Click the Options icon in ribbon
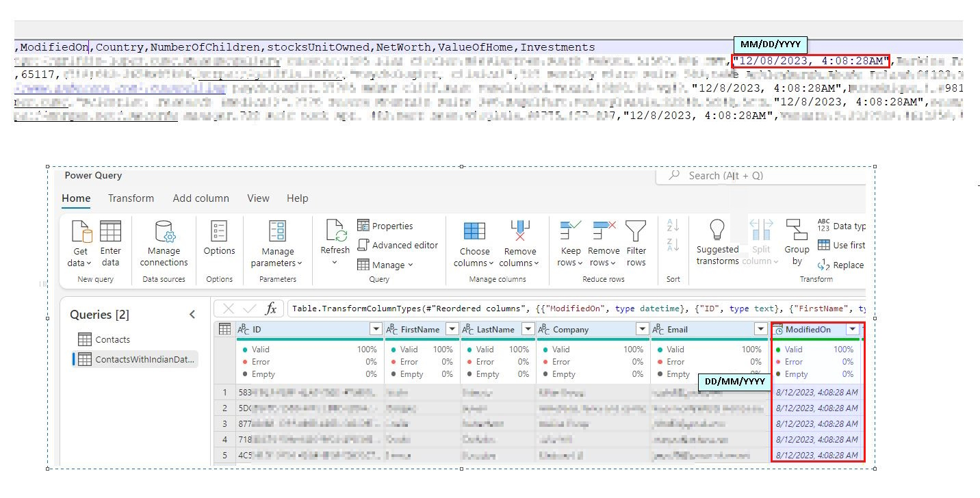This screenshot has height=498, width=980. pyautogui.click(x=219, y=233)
